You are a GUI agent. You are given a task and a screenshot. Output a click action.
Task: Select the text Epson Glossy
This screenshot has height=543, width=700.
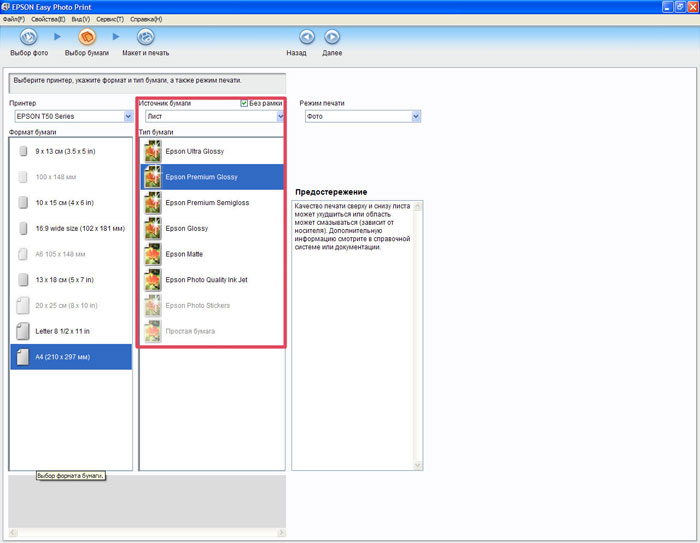(x=187, y=229)
